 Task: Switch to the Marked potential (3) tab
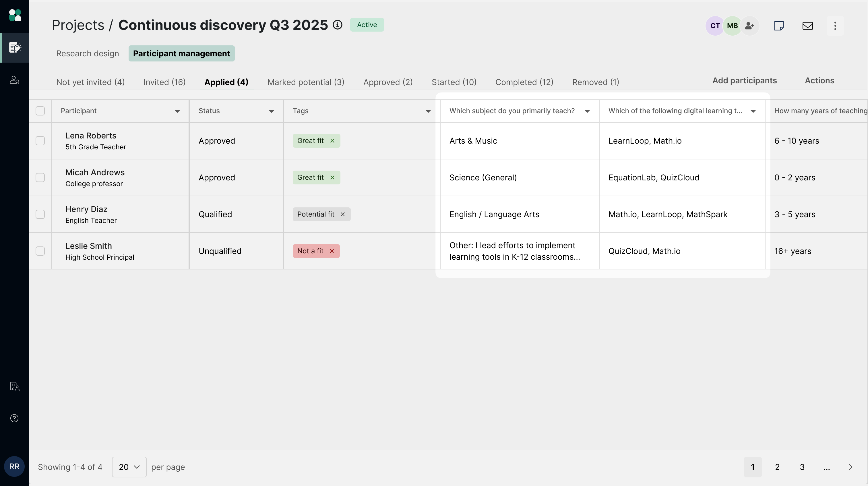click(x=306, y=82)
